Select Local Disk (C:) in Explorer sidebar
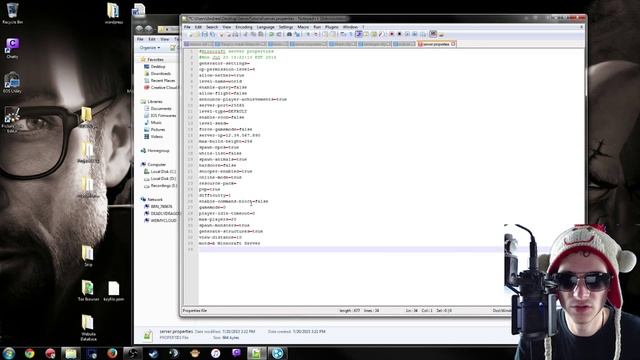640x360 pixels. pyautogui.click(x=163, y=172)
